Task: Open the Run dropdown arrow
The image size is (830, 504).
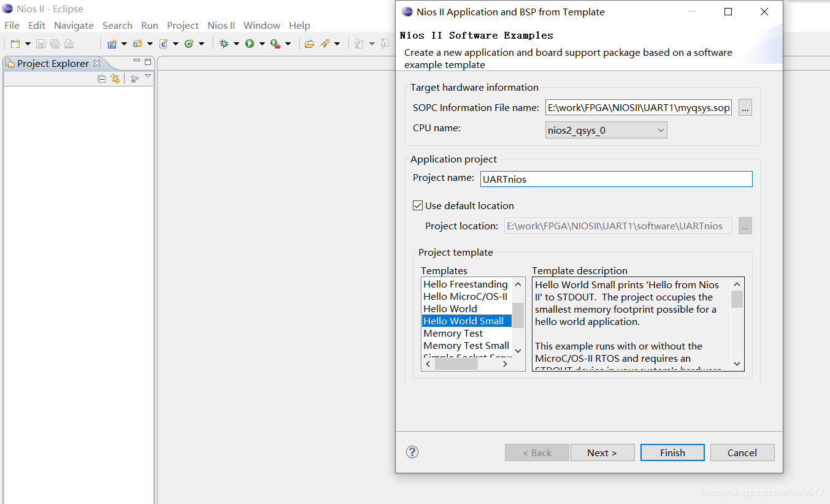Action: point(262,44)
